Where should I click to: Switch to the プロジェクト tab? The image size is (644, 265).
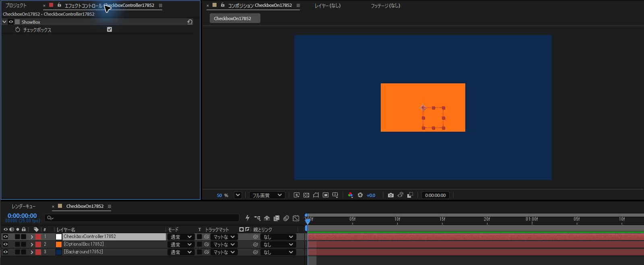tap(16, 5)
